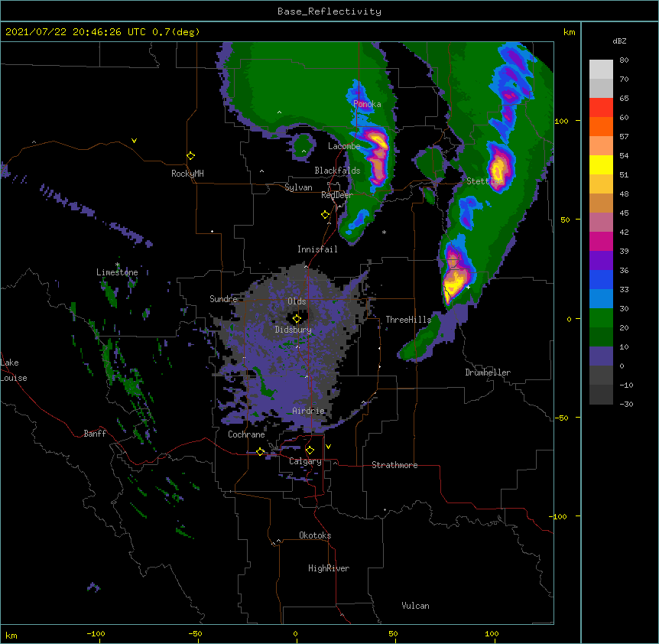Click the yellow marker south of RedDeer
The image size is (659, 644).
coord(326,214)
